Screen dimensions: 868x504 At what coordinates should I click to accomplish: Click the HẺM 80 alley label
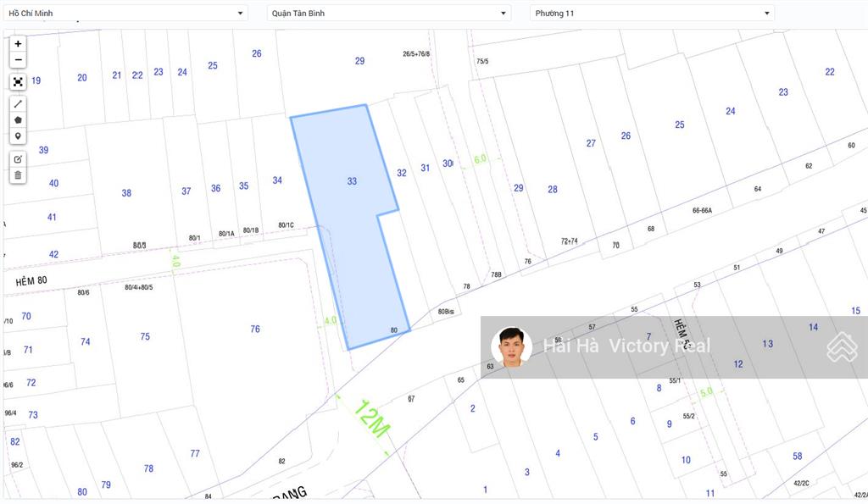click(31, 281)
